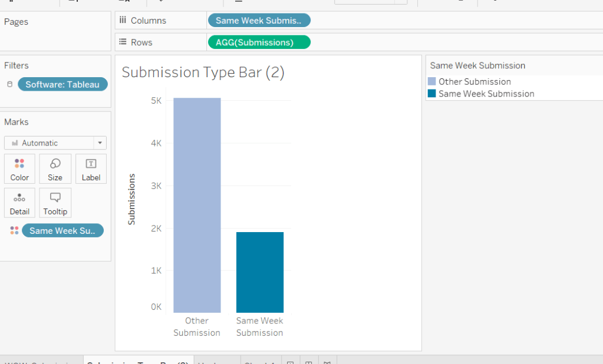Open the Size marks card

click(x=55, y=168)
